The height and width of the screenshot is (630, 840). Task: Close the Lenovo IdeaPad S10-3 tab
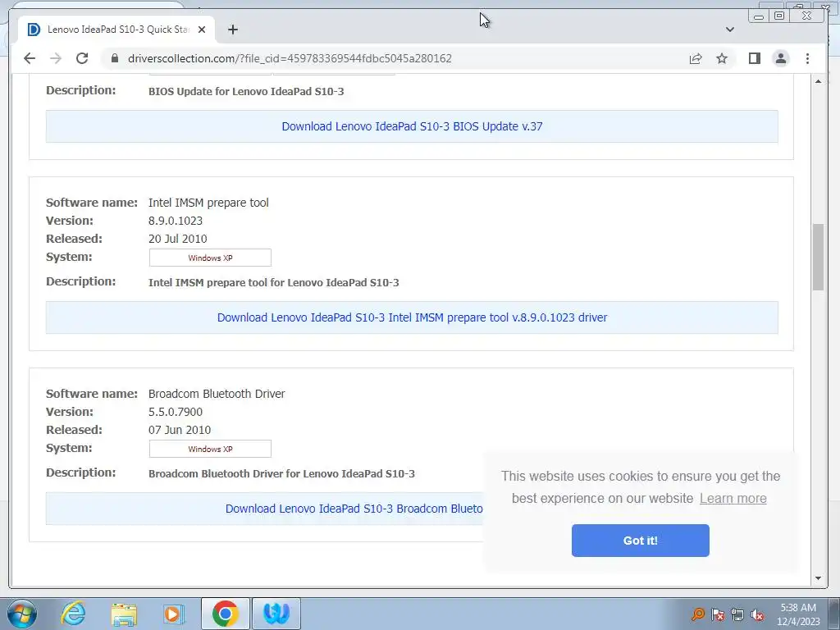[202, 30]
